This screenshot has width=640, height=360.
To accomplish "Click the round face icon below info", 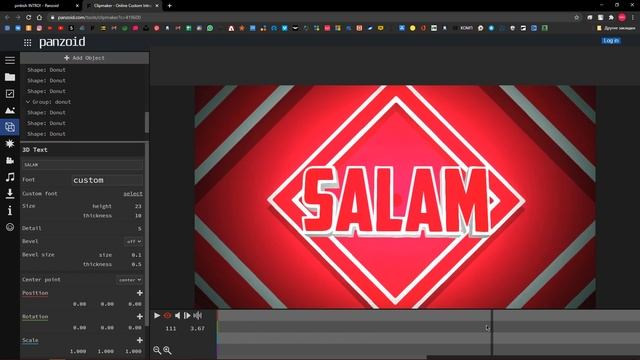I will click(10, 227).
